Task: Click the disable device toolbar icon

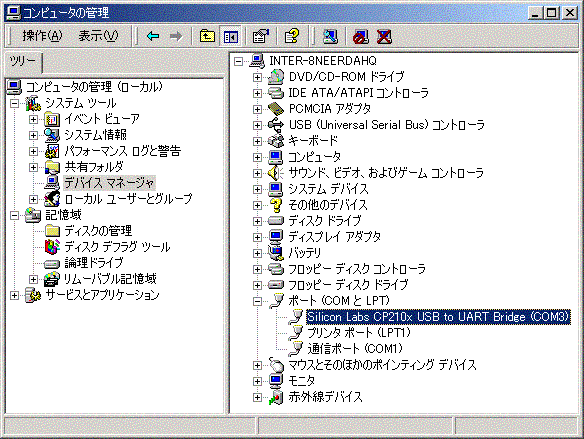Action: pos(361,36)
